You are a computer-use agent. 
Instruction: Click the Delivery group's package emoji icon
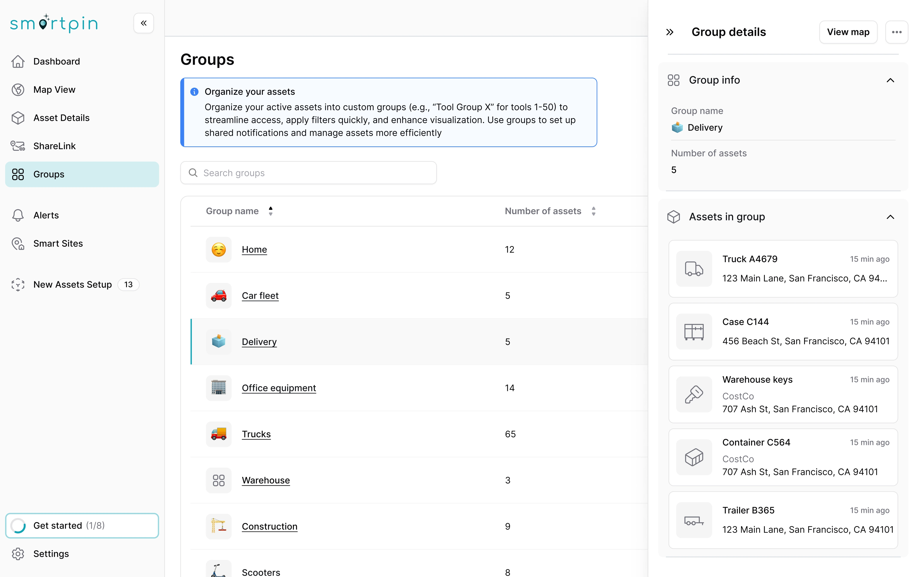coord(218,341)
